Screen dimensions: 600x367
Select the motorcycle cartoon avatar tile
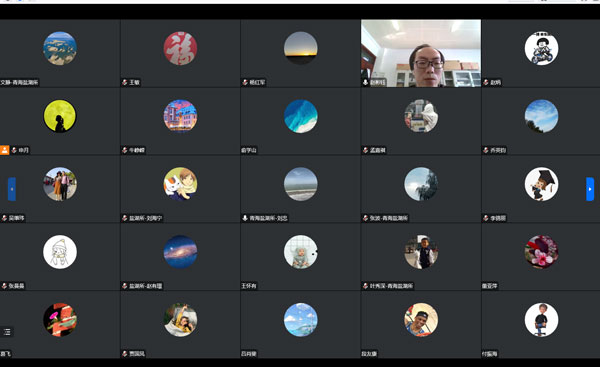pos(541,48)
